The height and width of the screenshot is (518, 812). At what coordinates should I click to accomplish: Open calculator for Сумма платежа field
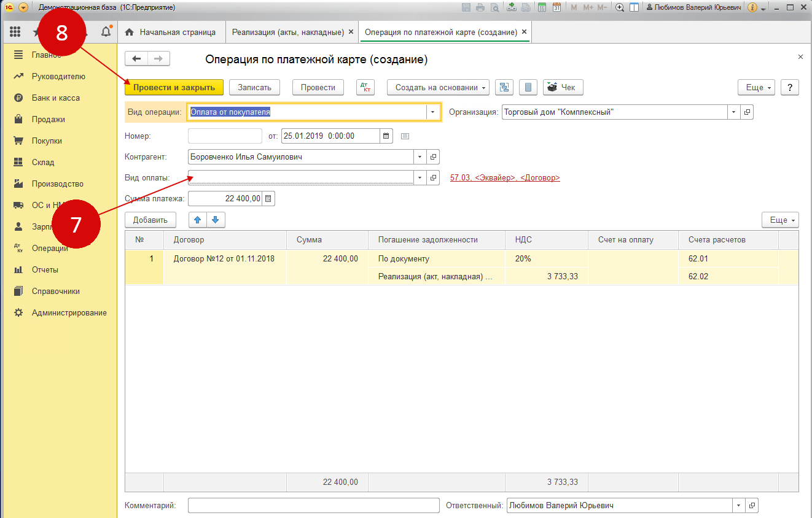point(269,199)
